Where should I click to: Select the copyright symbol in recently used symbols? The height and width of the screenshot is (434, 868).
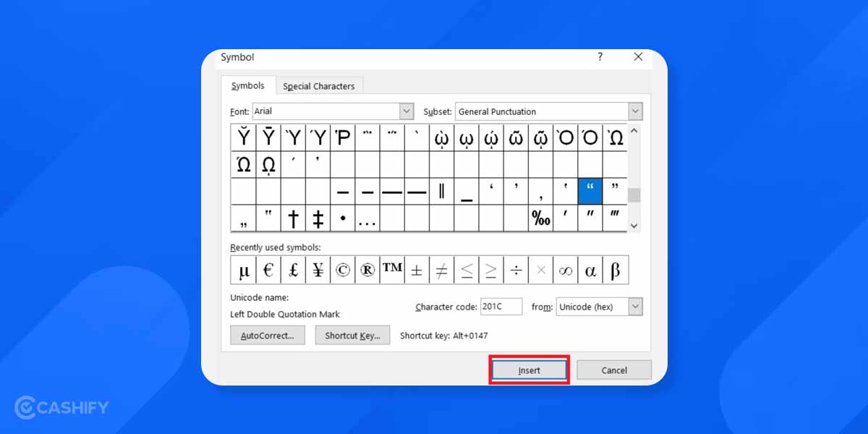(342, 269)
